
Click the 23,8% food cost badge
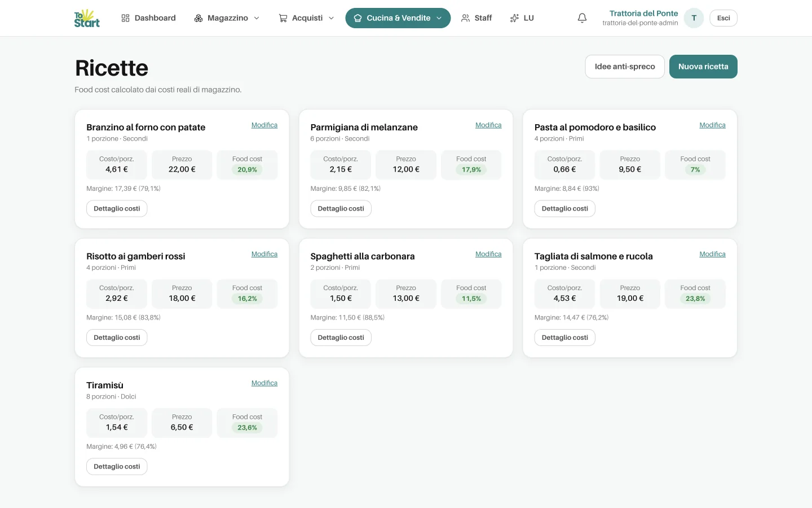click(695, 299)
